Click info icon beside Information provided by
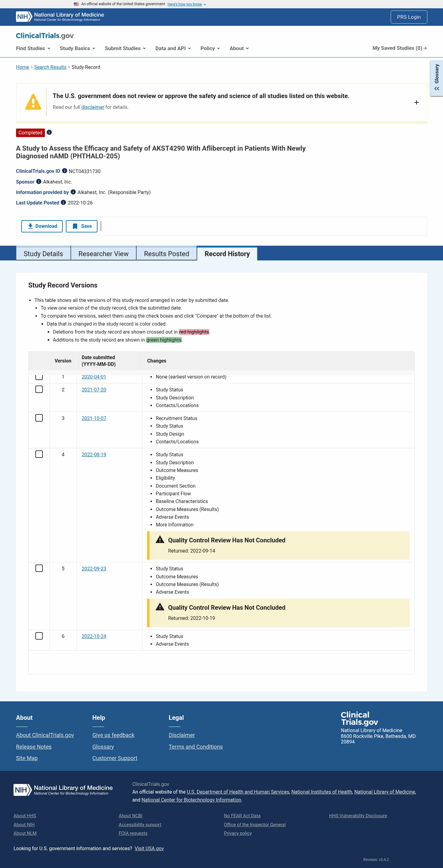The height and width of the screenshot is (868, 443). 73,192
